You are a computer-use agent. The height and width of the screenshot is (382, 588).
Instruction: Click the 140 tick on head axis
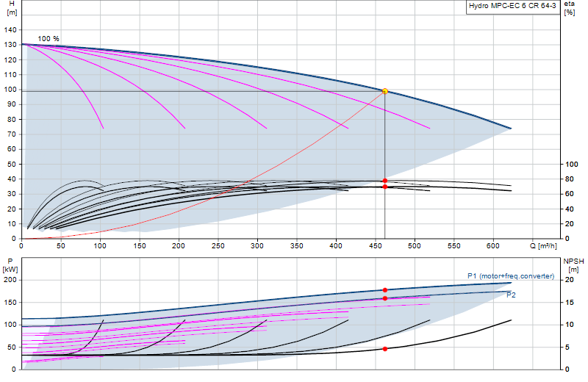[10, 30]
